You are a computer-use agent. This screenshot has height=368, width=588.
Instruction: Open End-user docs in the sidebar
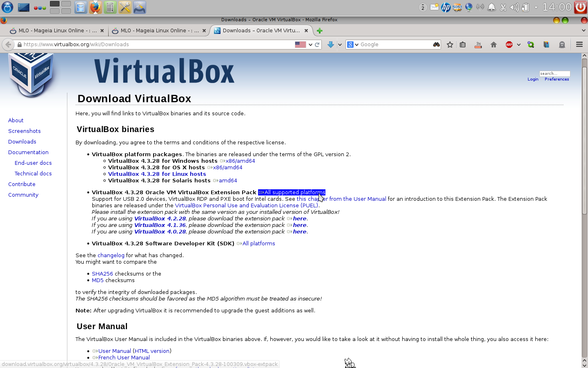(33, 163)
